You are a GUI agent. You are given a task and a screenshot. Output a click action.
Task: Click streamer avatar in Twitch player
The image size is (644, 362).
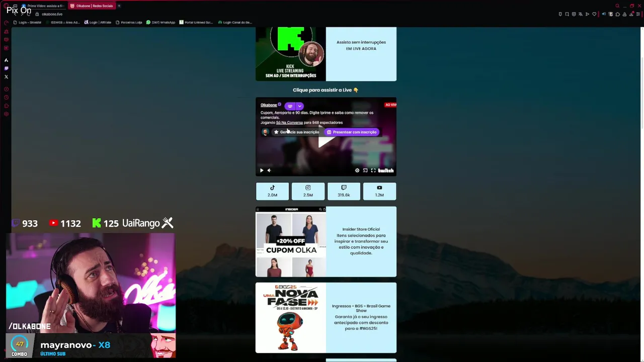pyautogui.click(x=265, y=132)
